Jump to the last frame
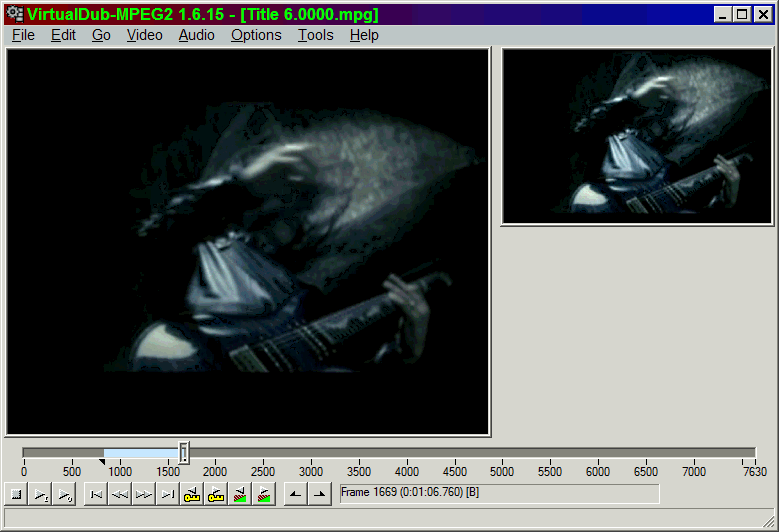The width and height of the screenshot is (779, 532). 167,494
